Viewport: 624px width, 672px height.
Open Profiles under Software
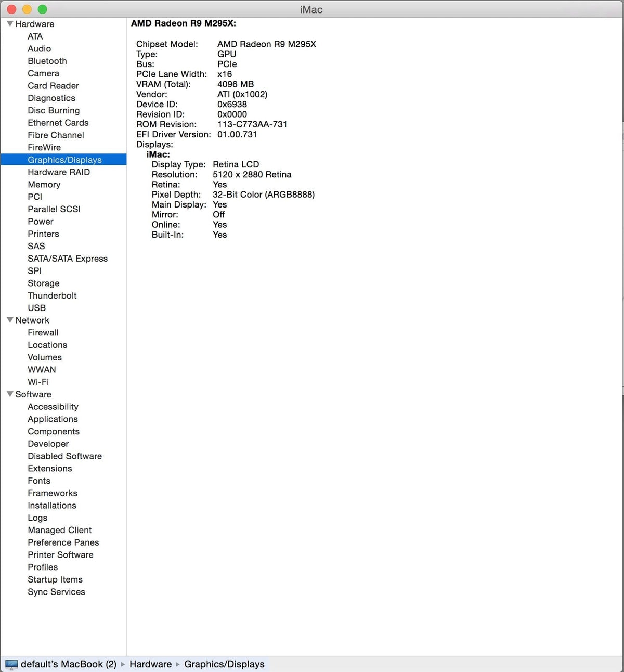[43, 567]
